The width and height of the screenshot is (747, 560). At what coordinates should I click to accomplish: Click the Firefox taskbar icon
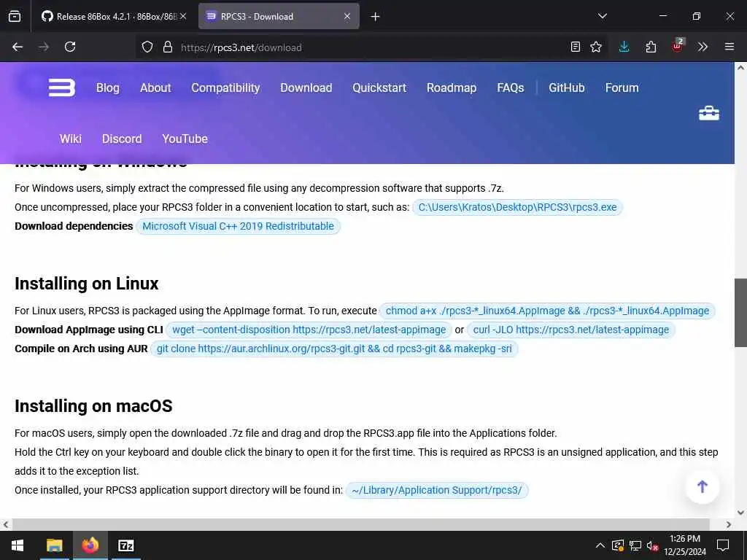90,545
